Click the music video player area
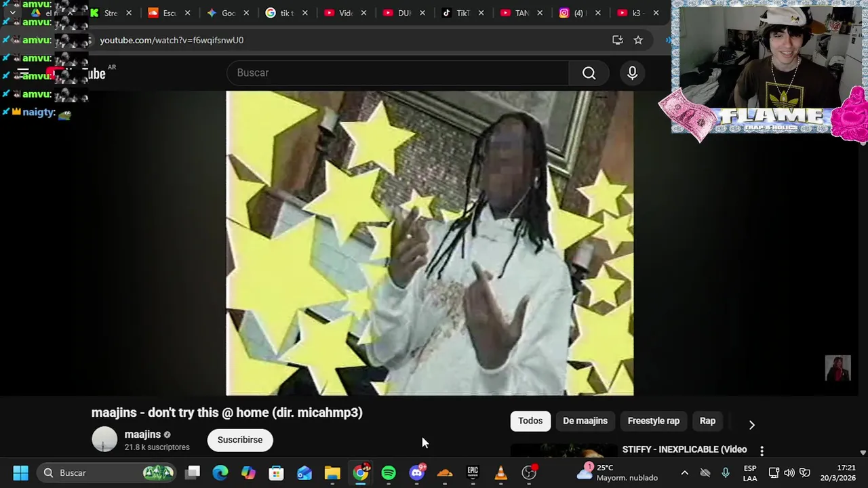The image size is (868, 488). pyautogui.click(x=430, y=243)
